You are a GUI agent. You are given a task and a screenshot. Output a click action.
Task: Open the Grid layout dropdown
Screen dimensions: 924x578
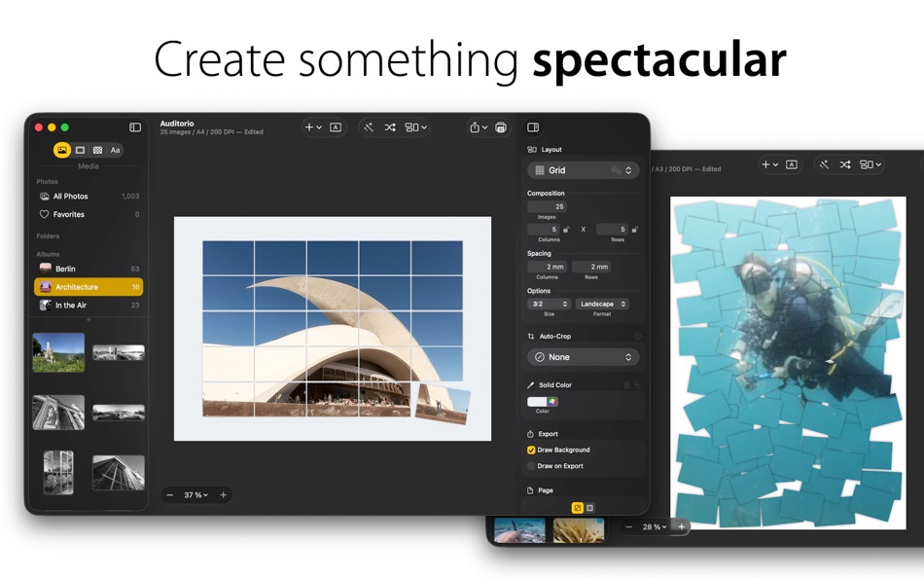coord(582,169)
